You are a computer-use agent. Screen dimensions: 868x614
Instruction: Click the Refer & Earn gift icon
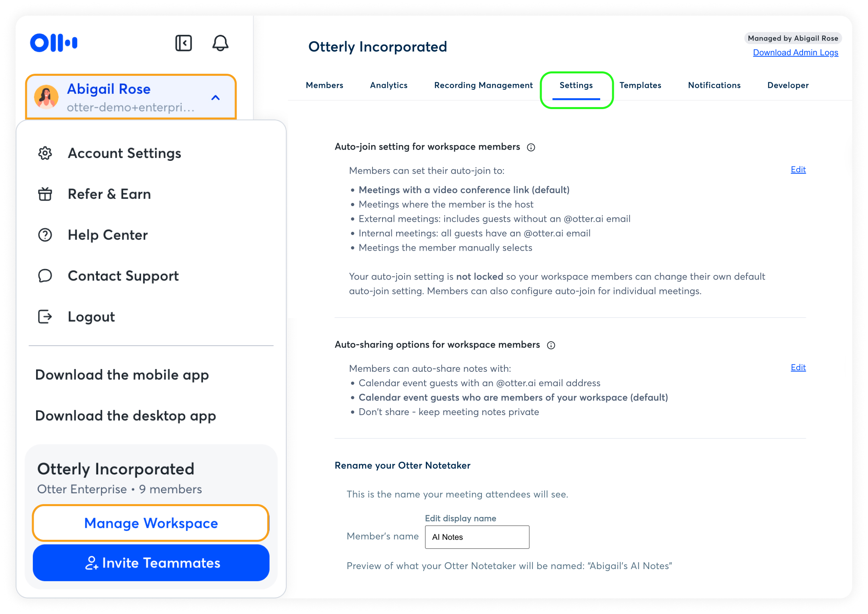45,194
